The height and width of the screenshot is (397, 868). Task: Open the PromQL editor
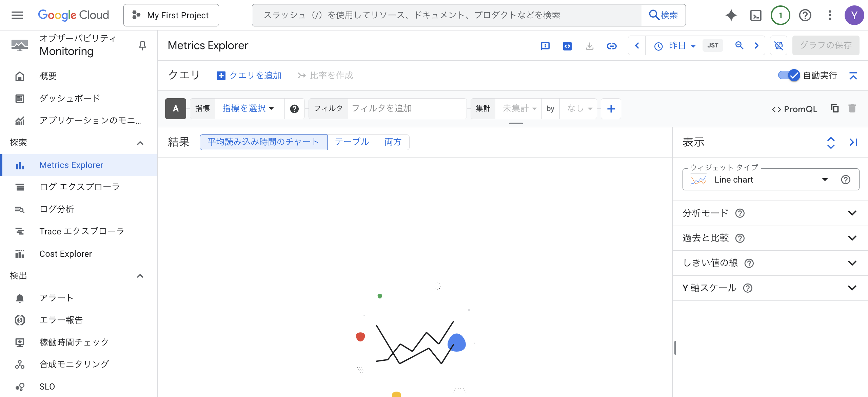coord(795,109)
